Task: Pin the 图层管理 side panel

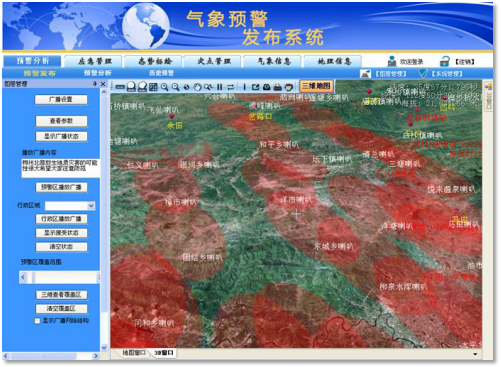Action: tap(95, 84)
